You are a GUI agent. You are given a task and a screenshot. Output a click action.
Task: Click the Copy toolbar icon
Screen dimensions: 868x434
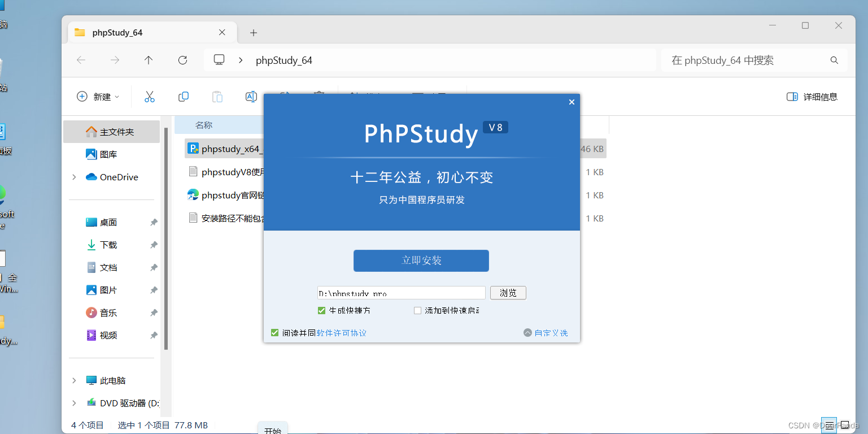[184, 97]
